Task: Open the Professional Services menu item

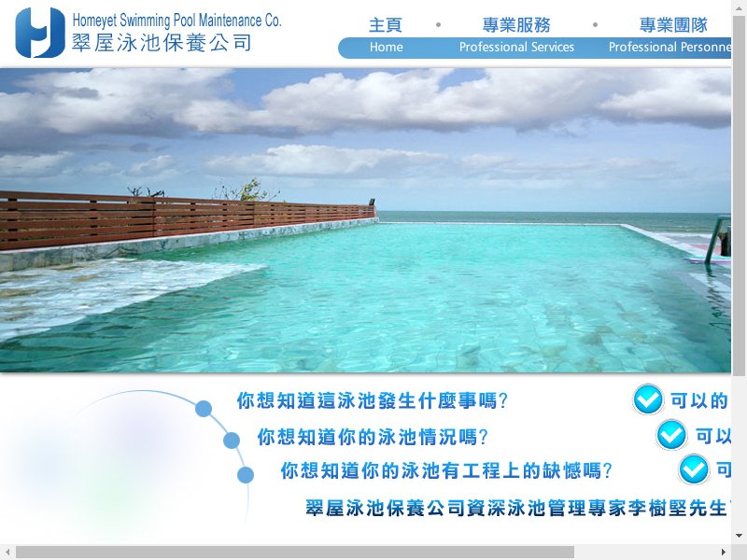Action: point(516,48)
